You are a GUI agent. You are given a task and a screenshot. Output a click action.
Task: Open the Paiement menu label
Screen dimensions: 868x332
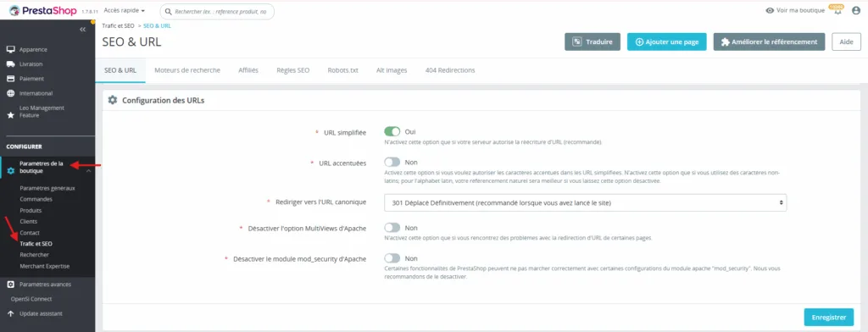[31, 79]
